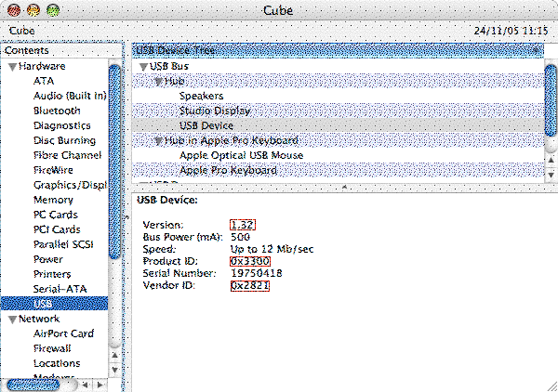Open the Printers section

(x=52, y=274)
